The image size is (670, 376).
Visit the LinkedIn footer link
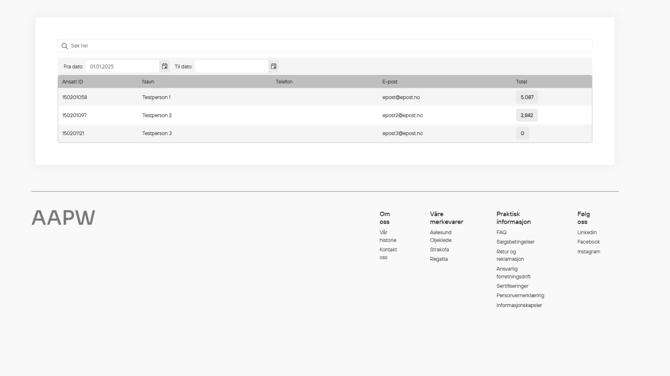tap(587, 232)
